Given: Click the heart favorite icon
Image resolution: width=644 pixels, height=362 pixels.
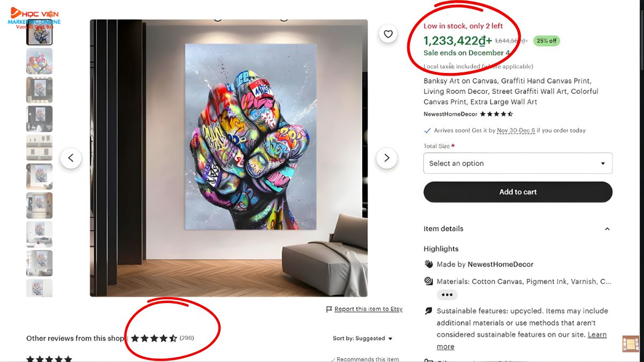Looking at the screenshot, I should coord(388,34).
